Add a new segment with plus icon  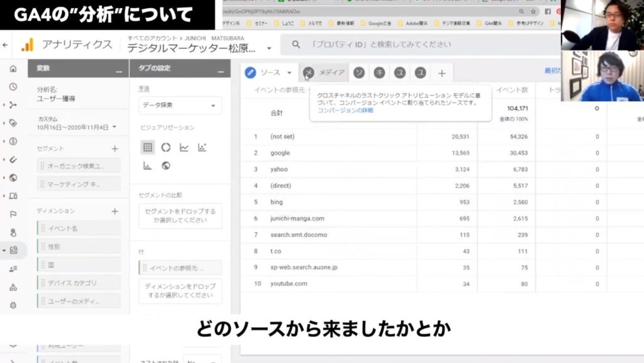coord(115,148)
